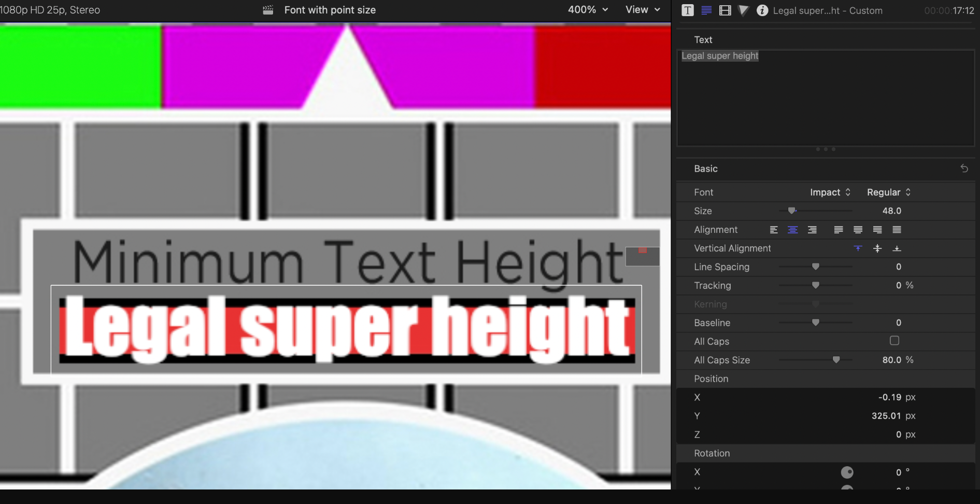
Task: Click the Kerning label
Action: pos(710,304)
